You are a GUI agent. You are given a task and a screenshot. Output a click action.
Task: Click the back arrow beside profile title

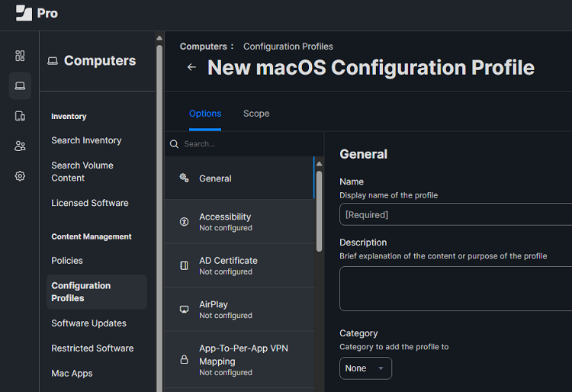[191, 67]
